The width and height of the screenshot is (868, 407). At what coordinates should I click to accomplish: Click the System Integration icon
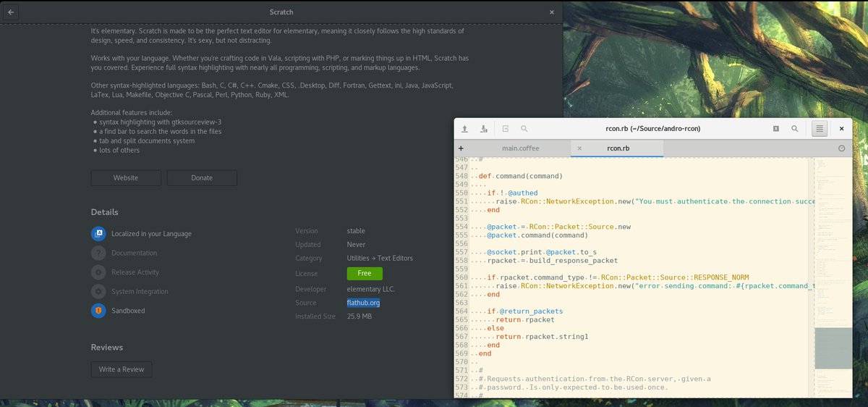[98, 291]
